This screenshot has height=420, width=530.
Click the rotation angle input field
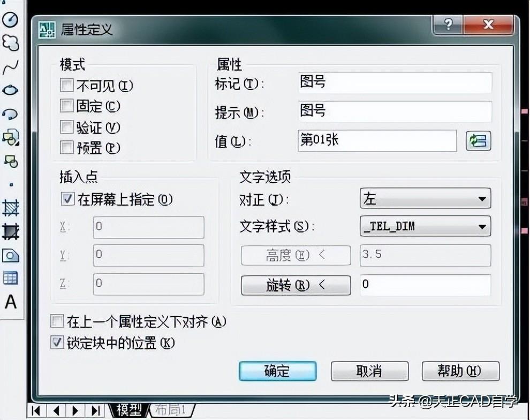click(x=425, y=285)
